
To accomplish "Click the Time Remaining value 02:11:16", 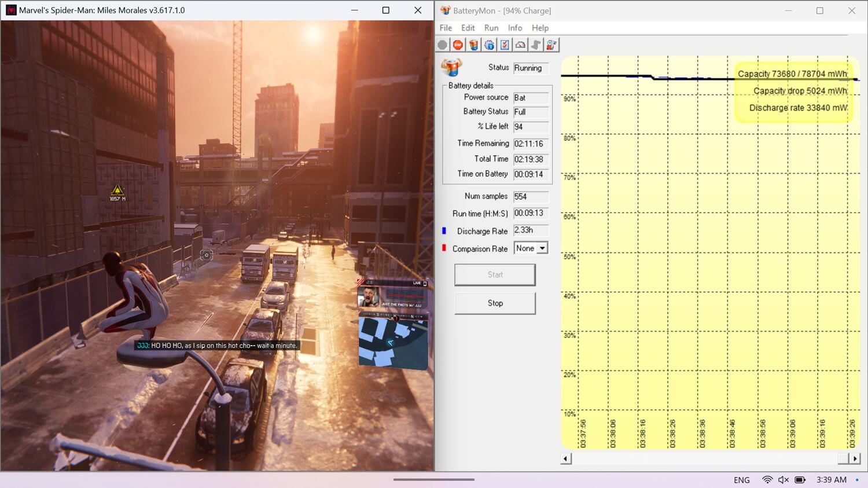I will point(531,144).
